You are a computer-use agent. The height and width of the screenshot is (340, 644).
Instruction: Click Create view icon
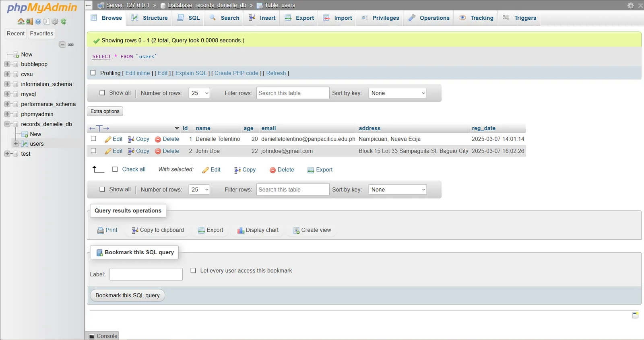[296, 231]
